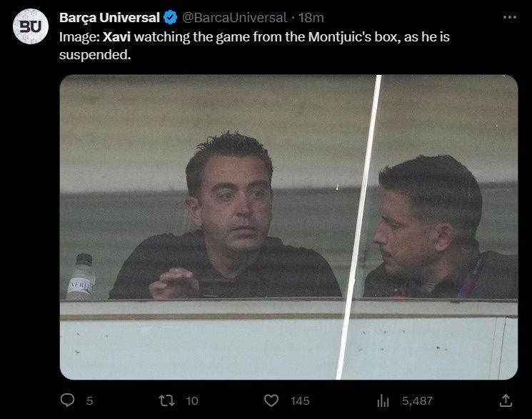The width and height of the screenshot is (532, 419).
Task: Open the three-dot more options menu
Action: [509, 17]
